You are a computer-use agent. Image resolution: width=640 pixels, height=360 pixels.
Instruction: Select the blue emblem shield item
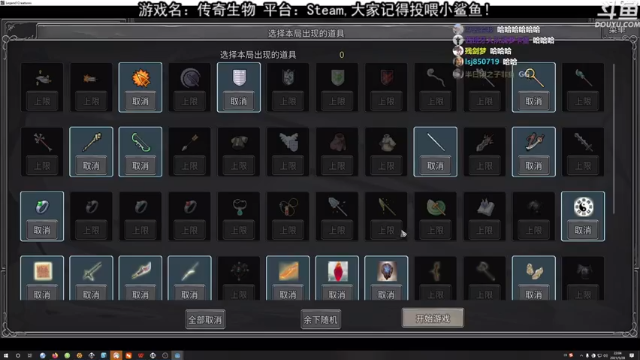pyautogui.click(x=387, y=271)
